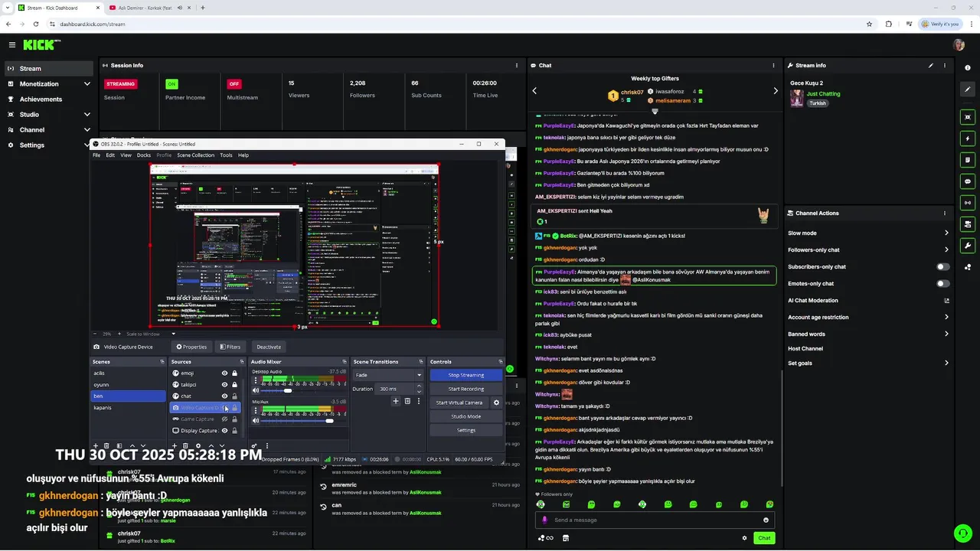Open the shop icon below chat input
Screen dimensions: 980x551
(x=566, y=538)
